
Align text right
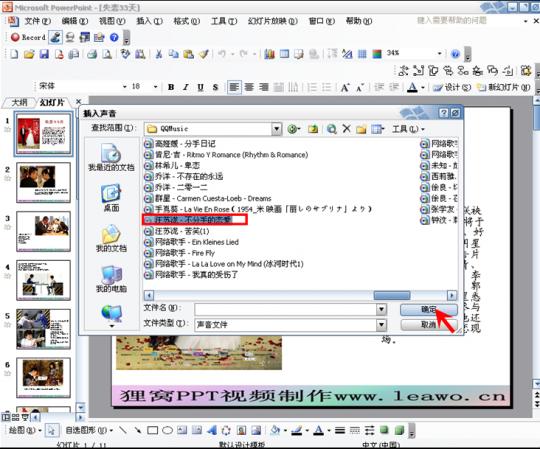point(264,87)
